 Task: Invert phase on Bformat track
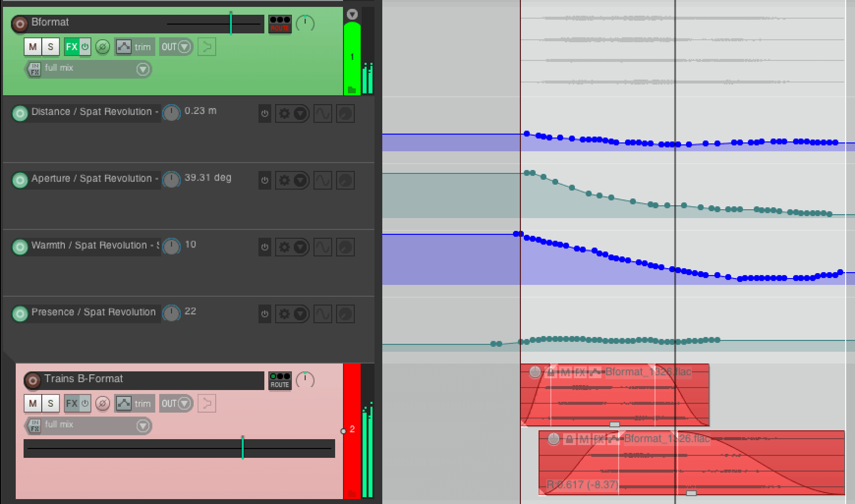(x=102, y=47)
